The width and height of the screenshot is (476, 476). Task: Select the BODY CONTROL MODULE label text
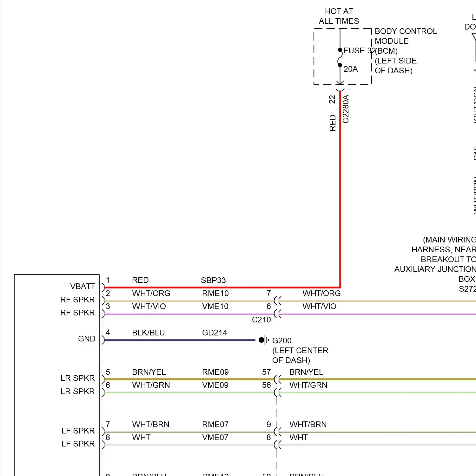406,36
